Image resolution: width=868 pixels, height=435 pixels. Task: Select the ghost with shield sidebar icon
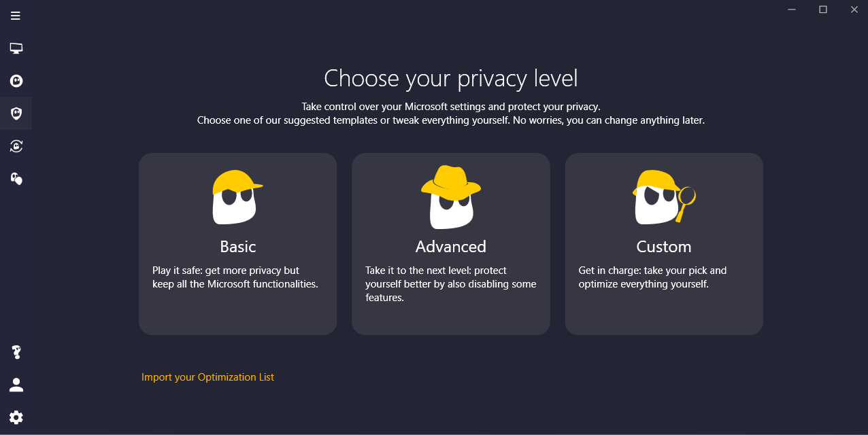pos(16,178)
